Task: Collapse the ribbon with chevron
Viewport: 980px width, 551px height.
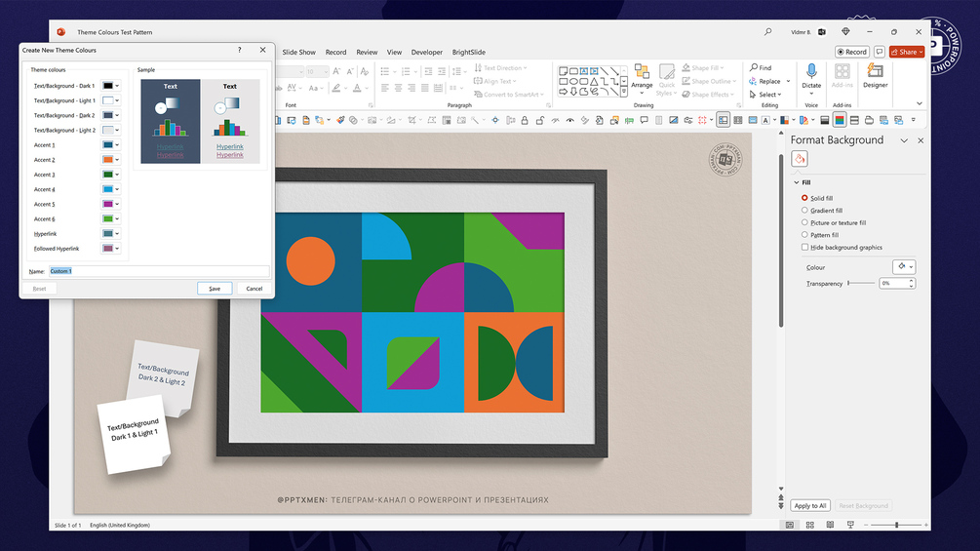Action: click(920, 103)
